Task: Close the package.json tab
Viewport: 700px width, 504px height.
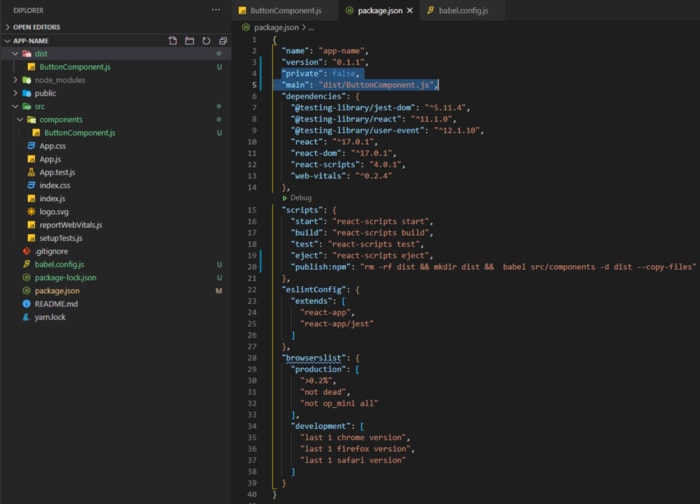Action: [410, 10]
